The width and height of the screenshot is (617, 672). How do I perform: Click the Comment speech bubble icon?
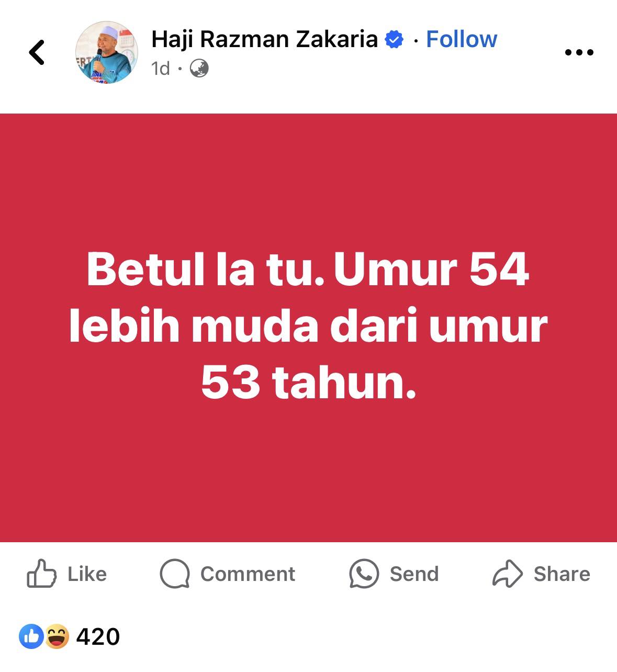tap(175, 574)
